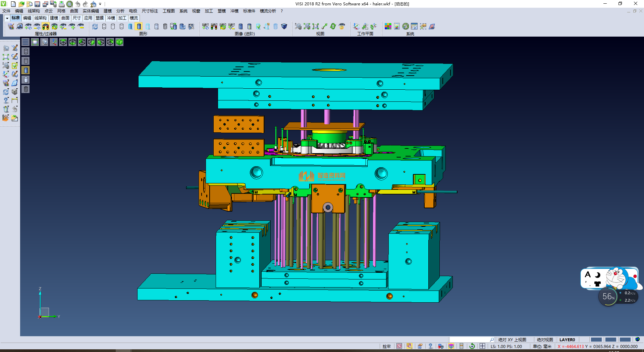The image size is (644, 352).
Task: Expand the quick access toolbar dropdown arrow
Action: [100, 4]
